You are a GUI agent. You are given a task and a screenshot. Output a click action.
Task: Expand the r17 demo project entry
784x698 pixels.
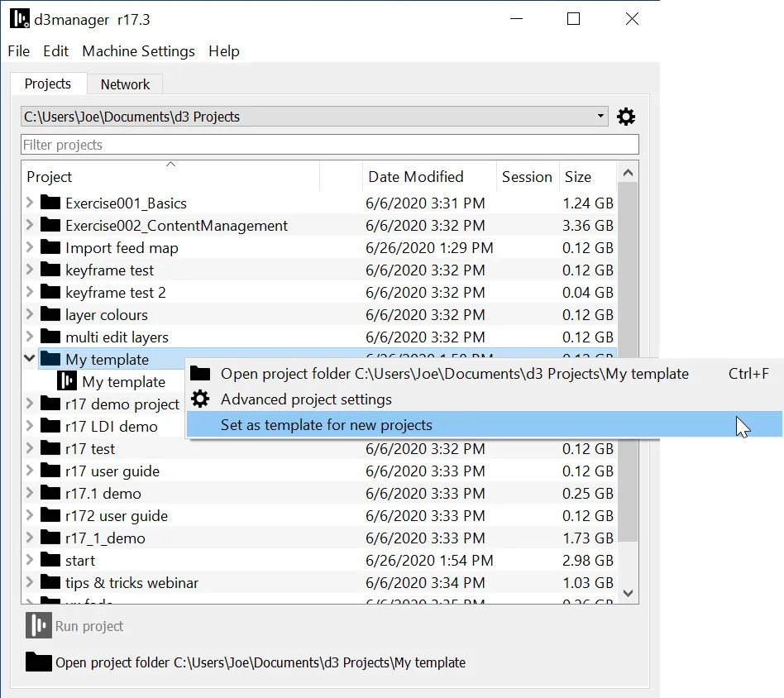tap(29, 404)
